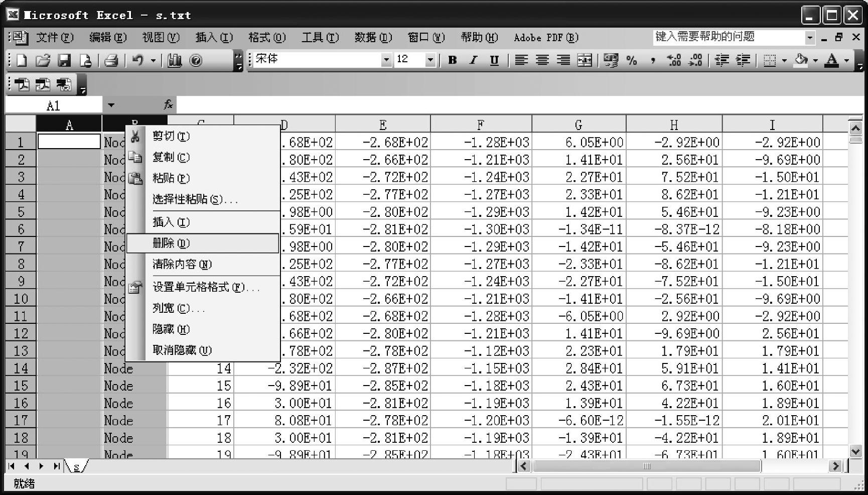The width and height of the screenshot is (868, 495).
Task: Open the Chart Wizard icon
Action: (174, 60)
